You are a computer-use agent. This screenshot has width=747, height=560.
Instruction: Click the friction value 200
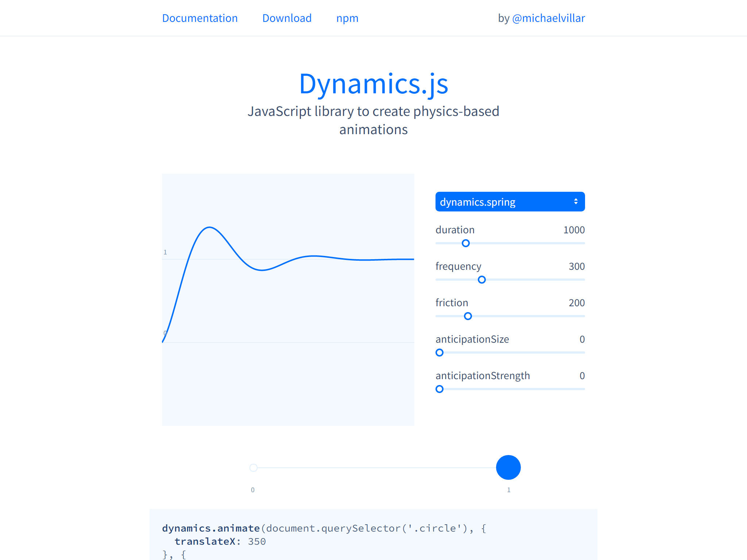point(576,303)
